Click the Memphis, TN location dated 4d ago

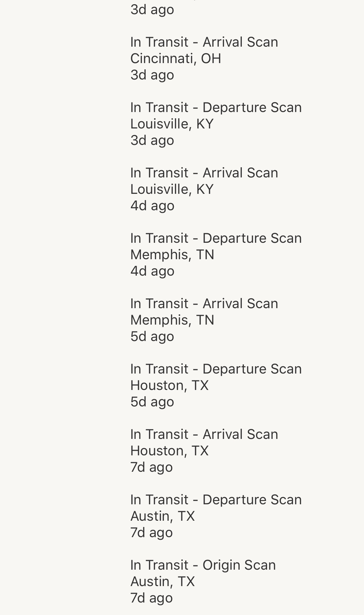click(172, 255)
